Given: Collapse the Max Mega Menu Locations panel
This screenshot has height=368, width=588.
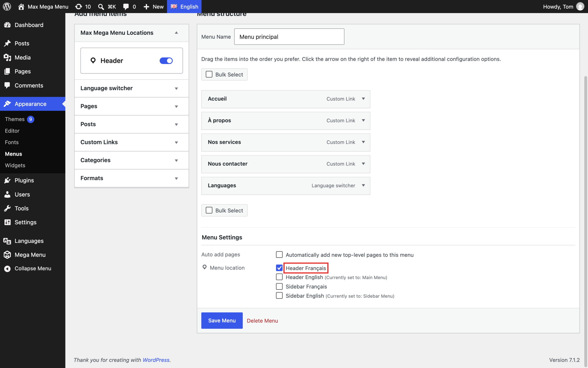Looking at the screenshot, I should click(176, 33).
